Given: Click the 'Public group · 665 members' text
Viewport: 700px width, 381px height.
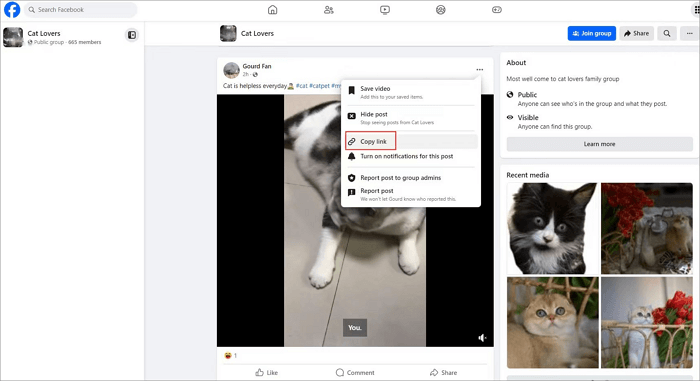Looking at the screenshot, I should tap(67, 42).
